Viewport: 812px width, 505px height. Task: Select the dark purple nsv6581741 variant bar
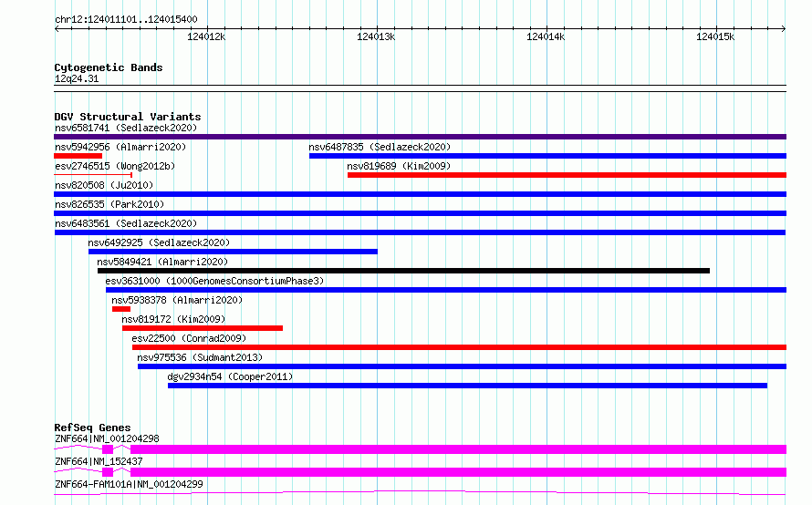pos(420,137)
